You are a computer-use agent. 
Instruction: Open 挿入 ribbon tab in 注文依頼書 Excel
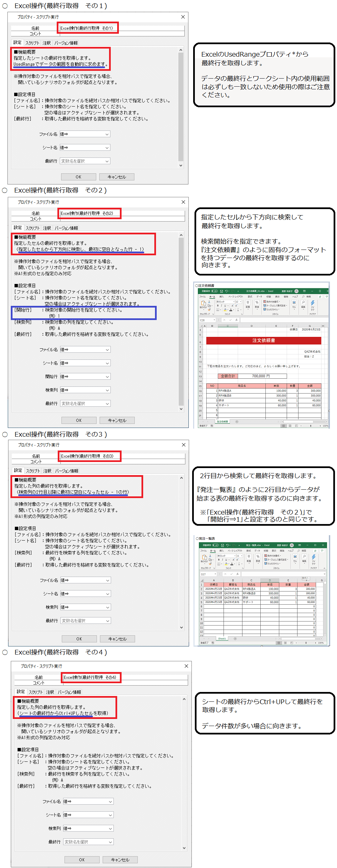(x=222, y=297)
